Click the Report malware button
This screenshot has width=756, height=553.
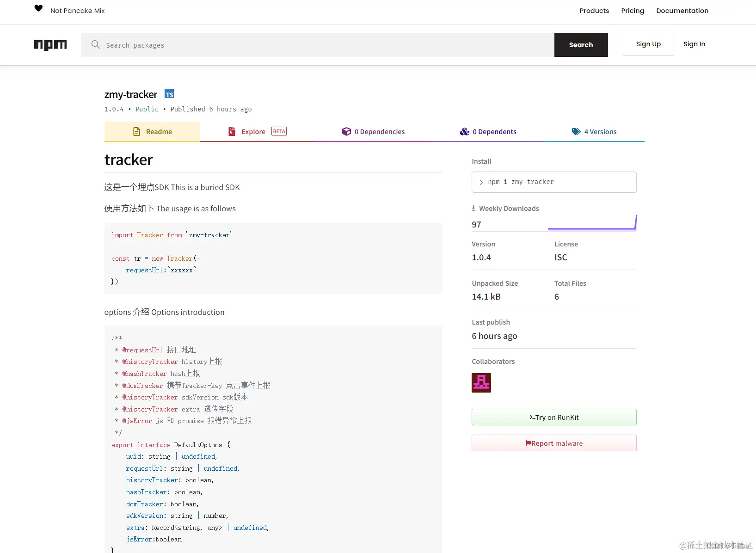[554, 443]
